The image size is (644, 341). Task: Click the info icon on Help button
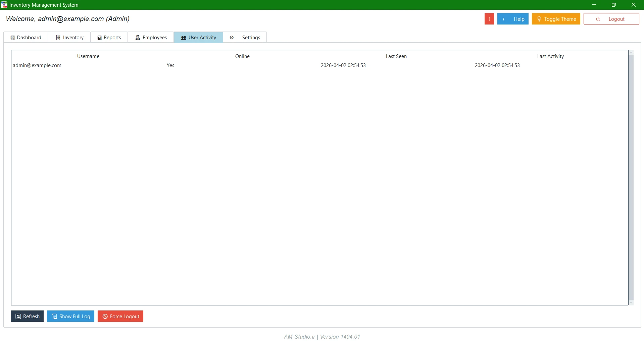tap(503, 19)
